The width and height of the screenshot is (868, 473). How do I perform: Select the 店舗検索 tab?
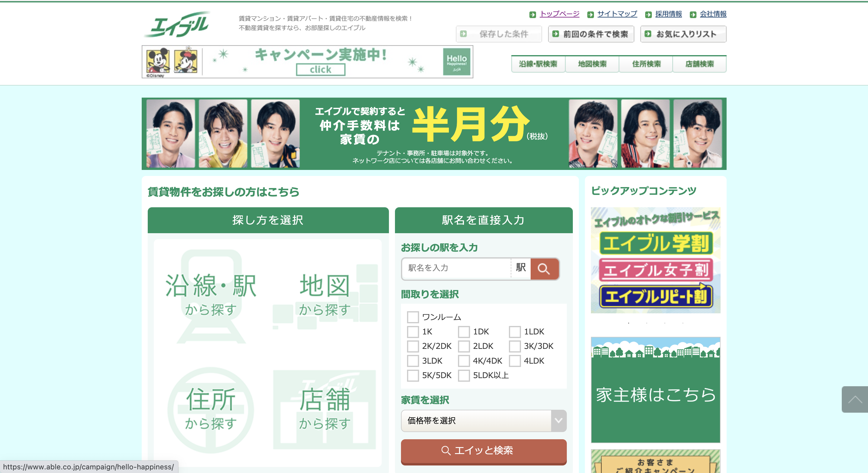click(x=699, y=64)
